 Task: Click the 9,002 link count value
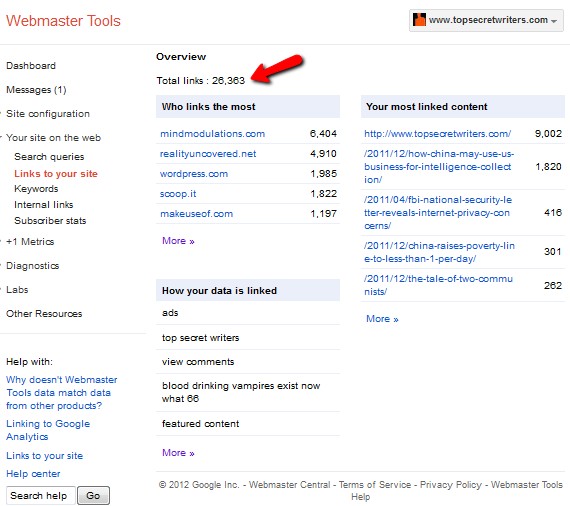click(548, 134)
